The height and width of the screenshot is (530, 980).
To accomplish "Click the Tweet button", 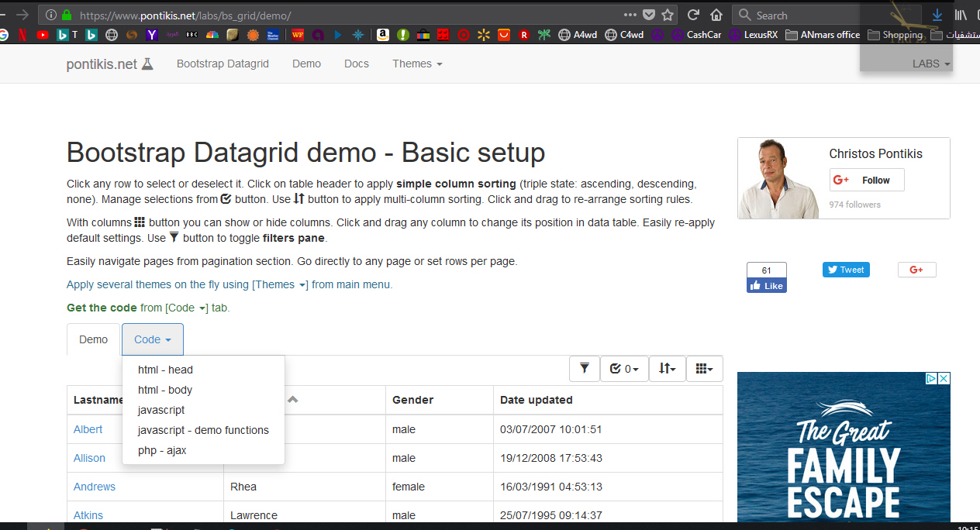I will tap(846, 270).
